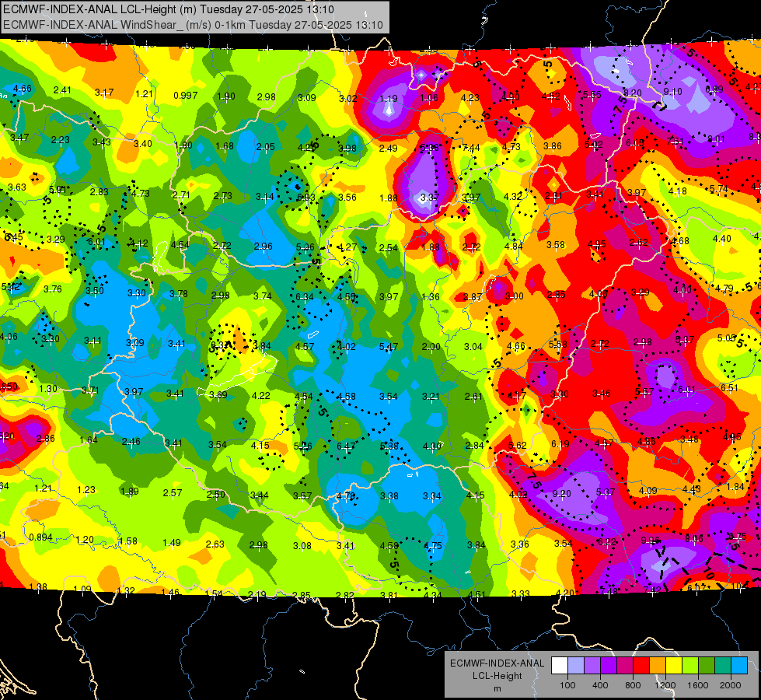Click the legend value 100

[x=567, y=685]
